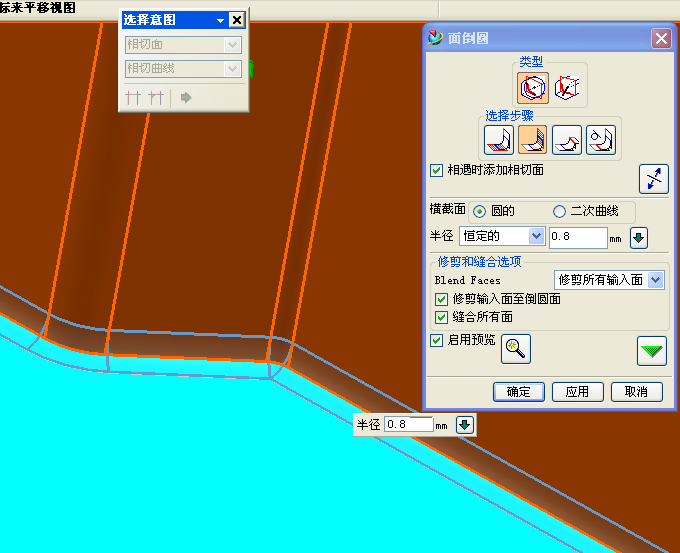This screenshot has width=680, height=553.
Task: Select the coincident edges selection step icon
Action: click(x=567, y=140)
